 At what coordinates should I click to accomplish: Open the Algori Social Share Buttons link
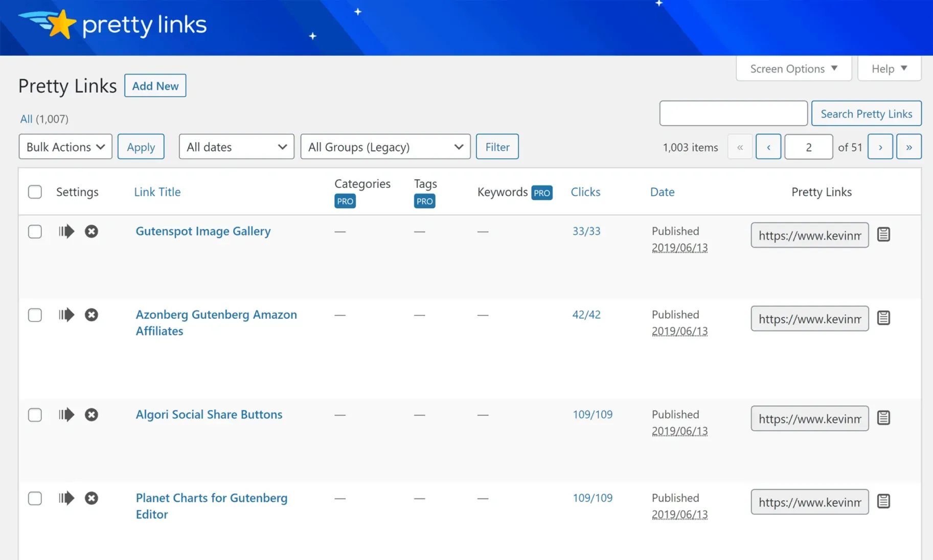pyautogui.click(x=209, y=414)
